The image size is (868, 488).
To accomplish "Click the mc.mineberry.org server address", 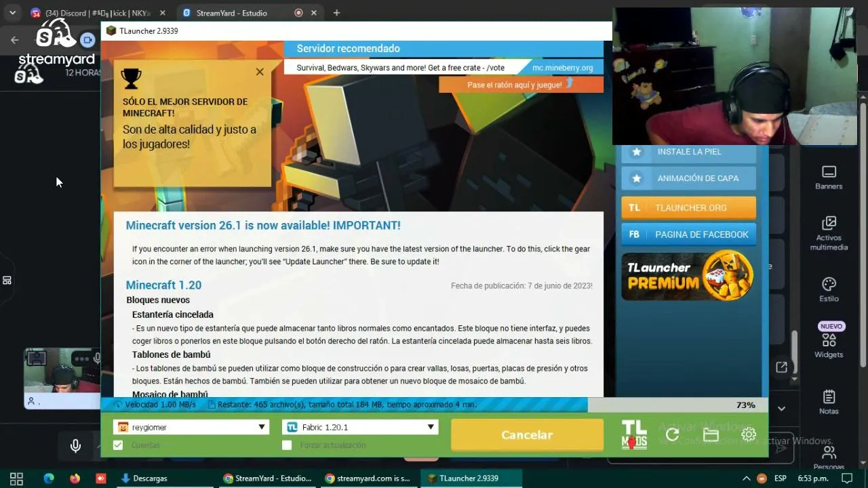I will point(562,68).
